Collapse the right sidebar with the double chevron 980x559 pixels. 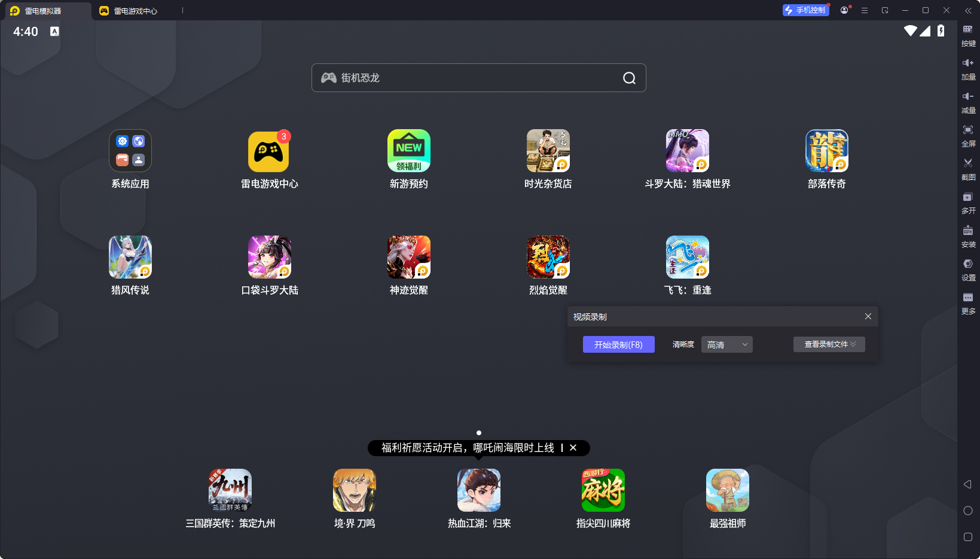[x=968, y=10]
